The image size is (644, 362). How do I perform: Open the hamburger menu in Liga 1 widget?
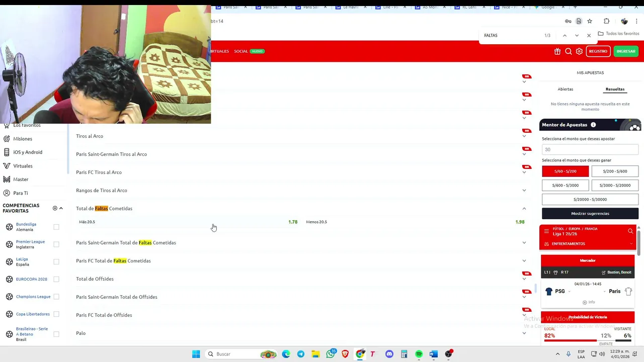(x=546, y=231)
